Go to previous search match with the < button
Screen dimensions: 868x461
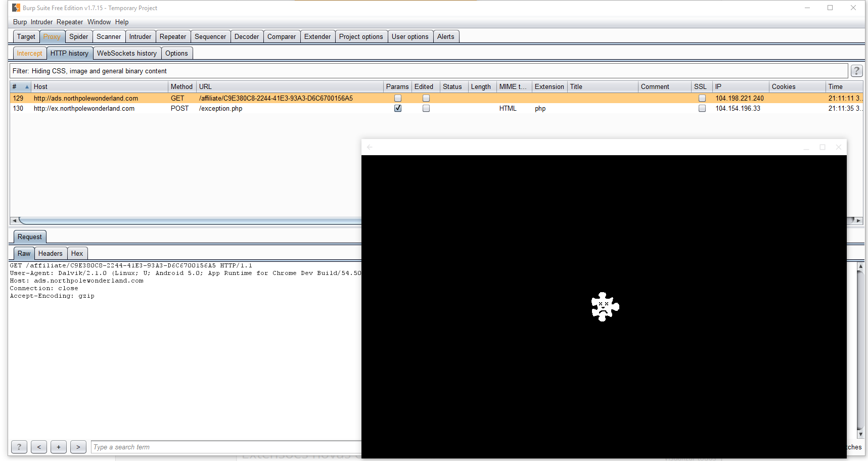(39, 447)
